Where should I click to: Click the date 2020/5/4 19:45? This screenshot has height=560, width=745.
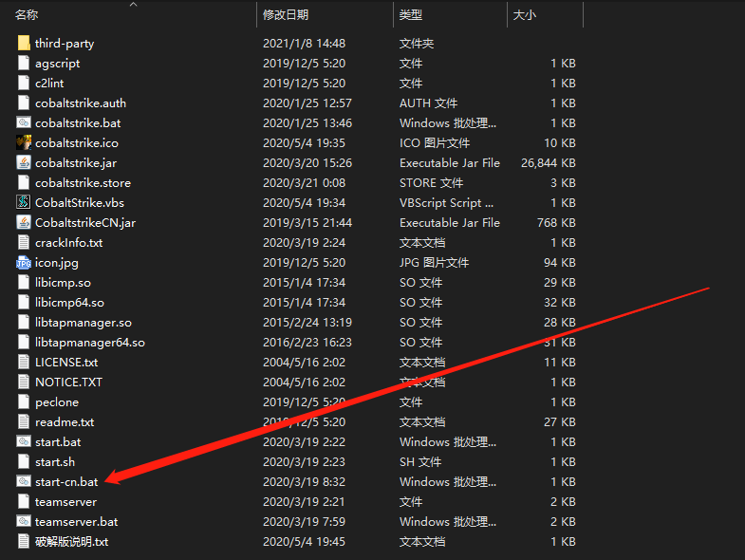[x=304, y=541]
